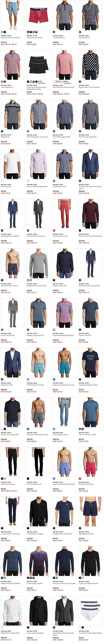Select a grey swatch under Heathered Crew Neck Shirt
This screenshot has height=644, width=104.
[x=28, y=280]
